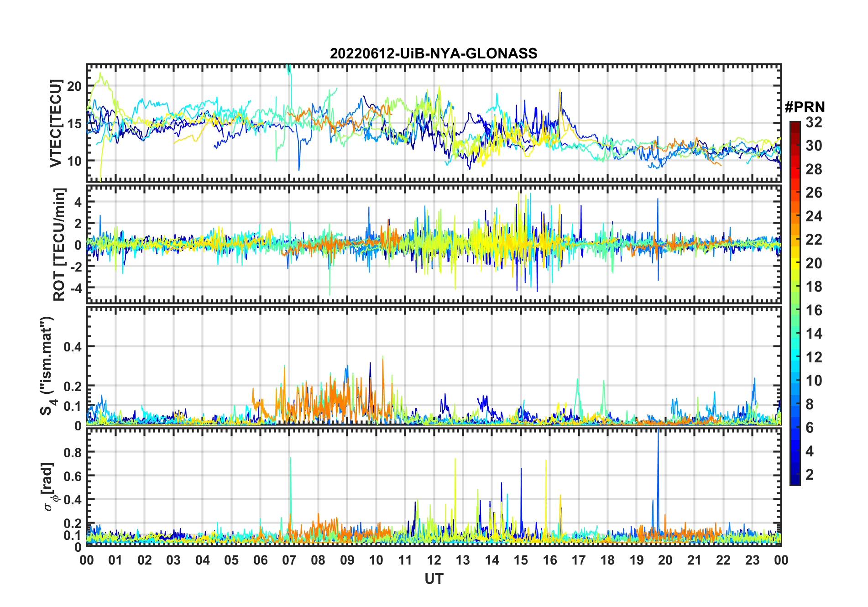The height and width of the screenshot is (607, 868).
Task: Click the x-axis tick label 19
Action: 637,560
